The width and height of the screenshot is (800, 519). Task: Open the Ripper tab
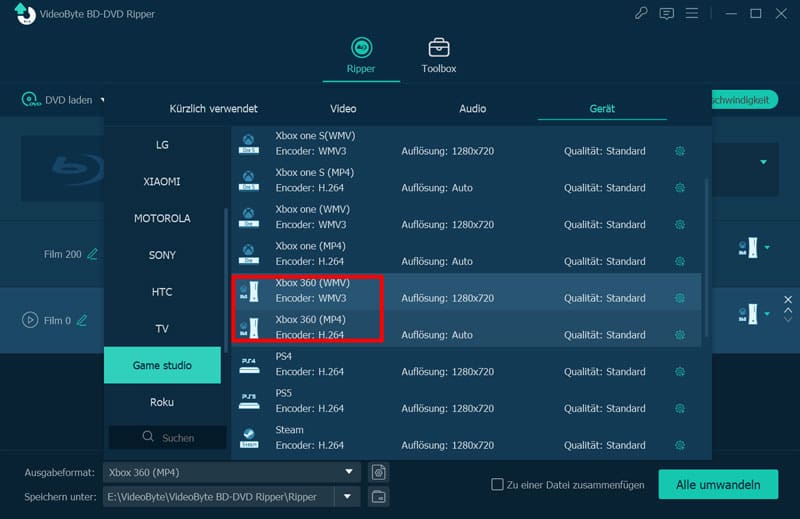click(361, 56)
